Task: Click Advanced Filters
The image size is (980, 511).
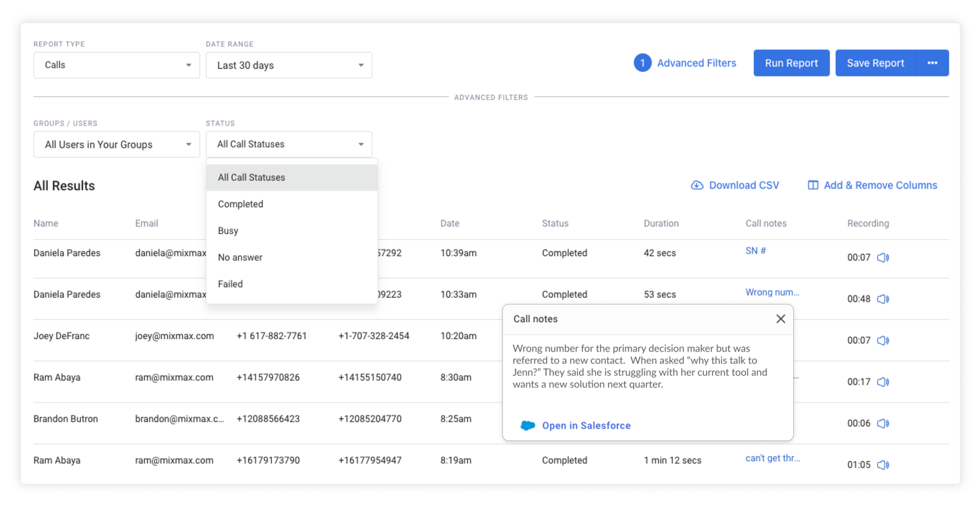Action: [696, 63]
